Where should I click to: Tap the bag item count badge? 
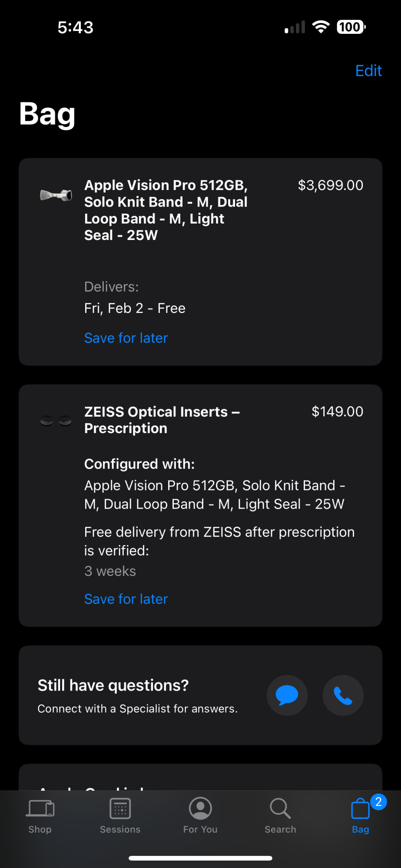coord(378,802)
